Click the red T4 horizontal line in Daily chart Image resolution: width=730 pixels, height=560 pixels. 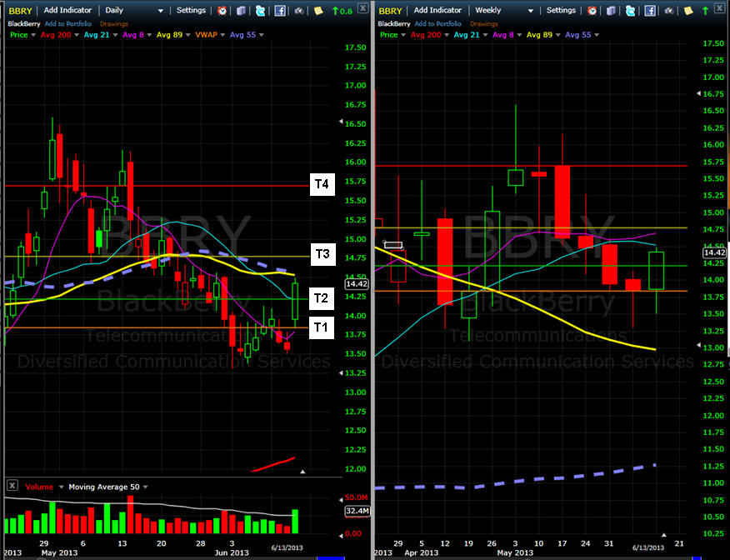click(167, 185)
